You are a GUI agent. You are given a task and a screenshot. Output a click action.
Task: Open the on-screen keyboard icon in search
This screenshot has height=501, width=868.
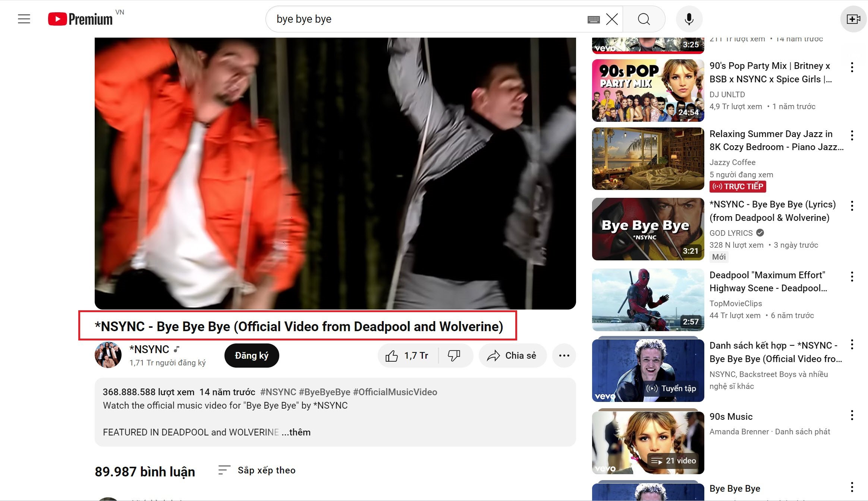(593, 19)
